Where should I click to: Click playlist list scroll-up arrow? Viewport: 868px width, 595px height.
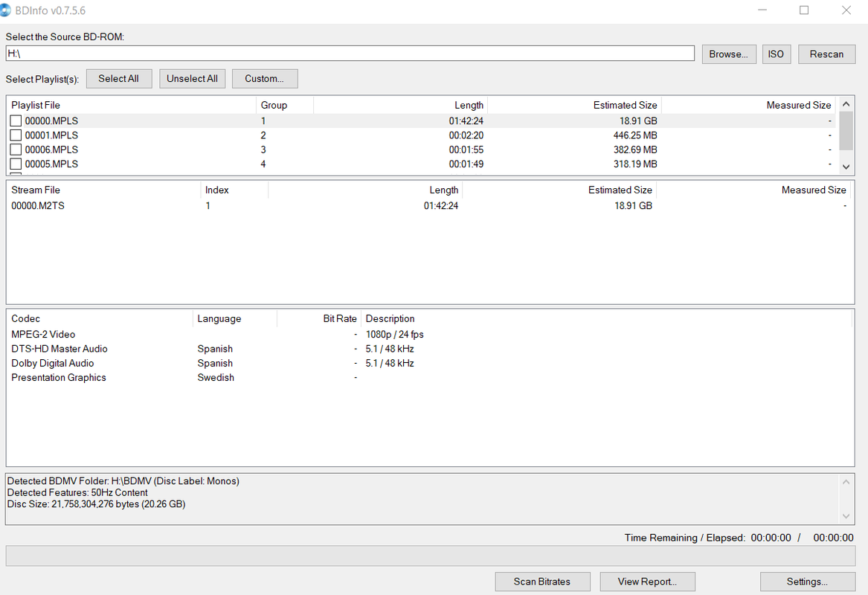[x=846, y=104]
